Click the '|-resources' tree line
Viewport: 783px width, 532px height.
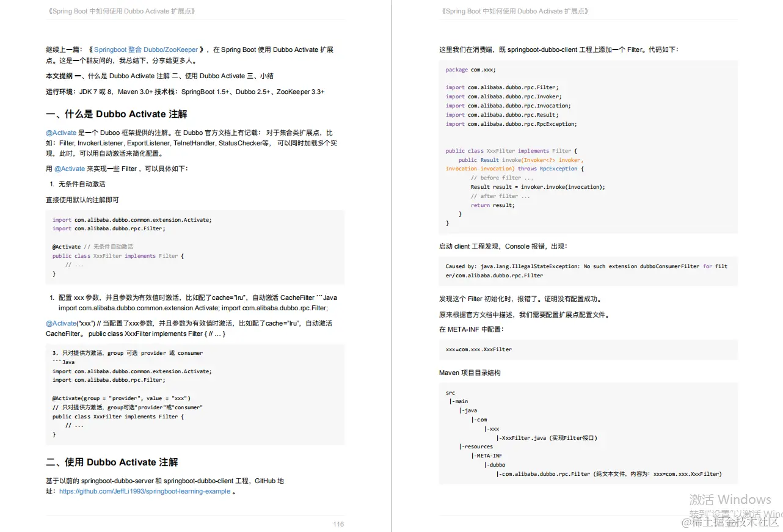pos(476,446)
